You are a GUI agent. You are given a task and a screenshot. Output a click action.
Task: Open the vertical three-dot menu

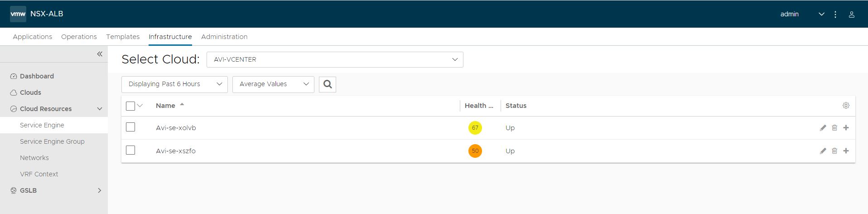click(x=835, y=14)
